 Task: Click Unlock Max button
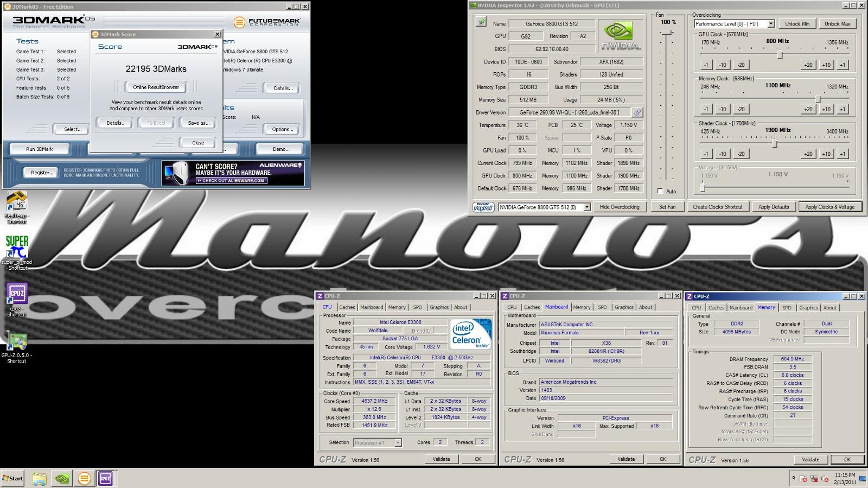[837, 24]
